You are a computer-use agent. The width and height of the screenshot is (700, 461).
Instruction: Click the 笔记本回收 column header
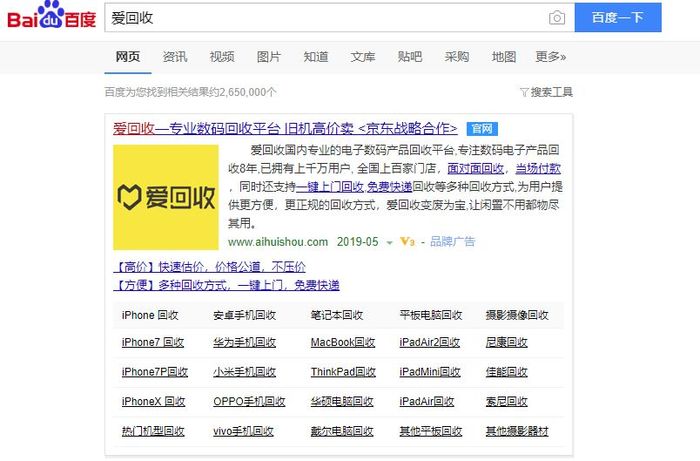(337, 315)
